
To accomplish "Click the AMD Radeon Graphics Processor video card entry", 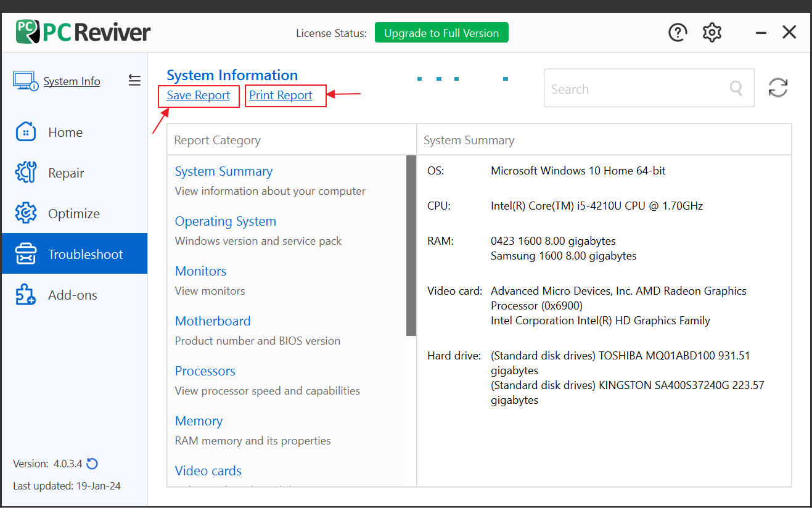I will click(618, 298).
